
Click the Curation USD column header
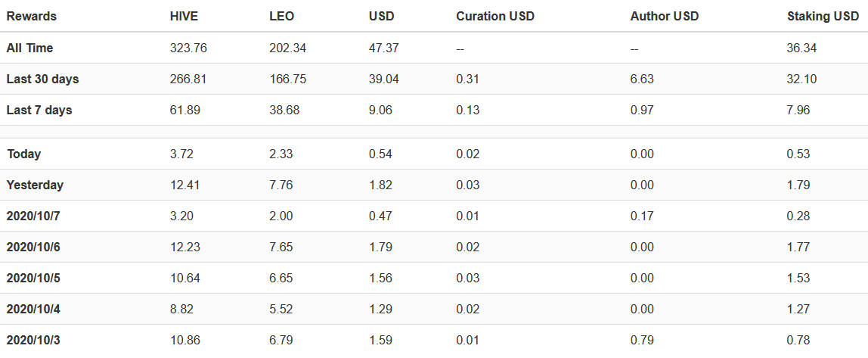[495, 17]
